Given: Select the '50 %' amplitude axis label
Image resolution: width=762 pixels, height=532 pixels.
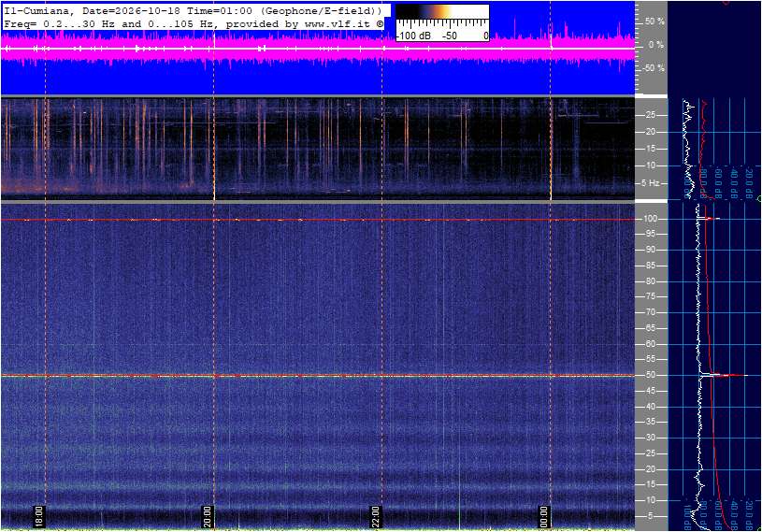Looking at the screenshot, I should 654,22.
